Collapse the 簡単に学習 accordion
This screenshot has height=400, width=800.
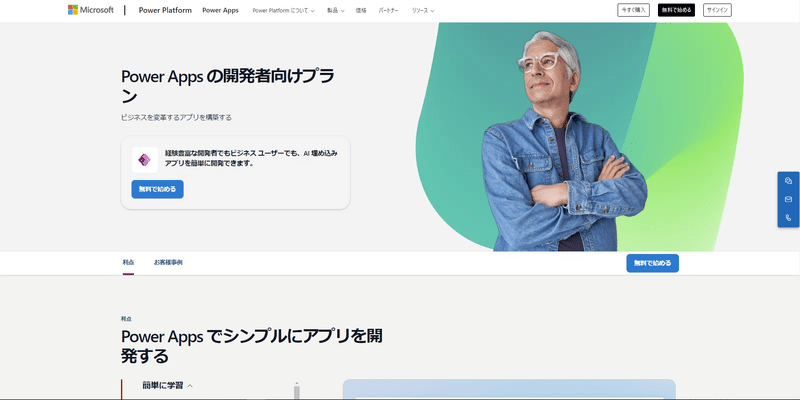[x=167, y=386]
